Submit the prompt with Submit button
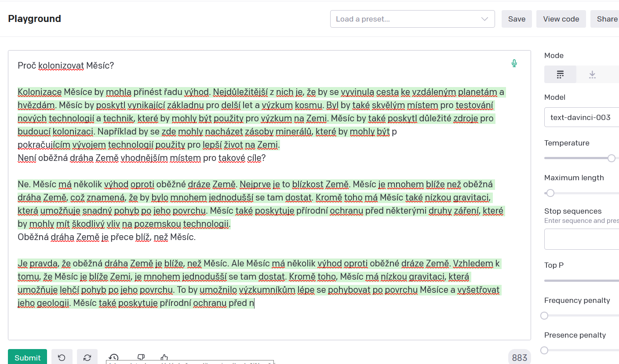The height and width of the screenshot is (364, 619). [27, 357]
